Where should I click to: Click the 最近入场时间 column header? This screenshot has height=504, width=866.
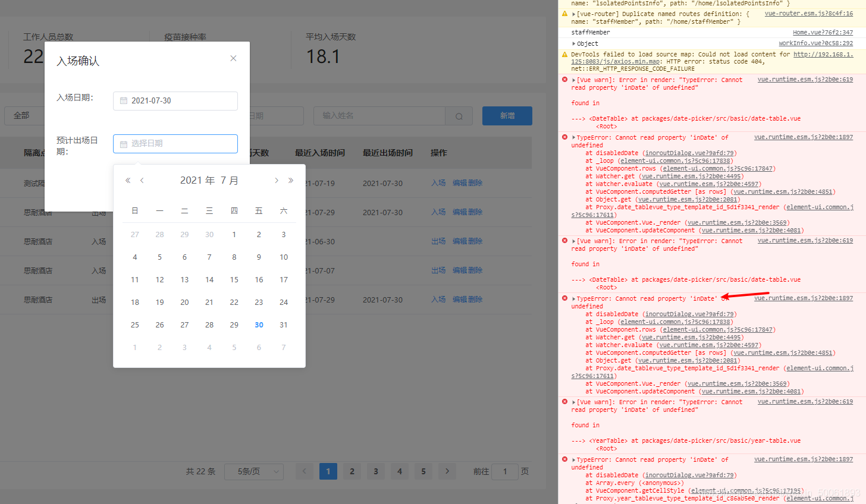pyautogui.click(x=320, y=153)
